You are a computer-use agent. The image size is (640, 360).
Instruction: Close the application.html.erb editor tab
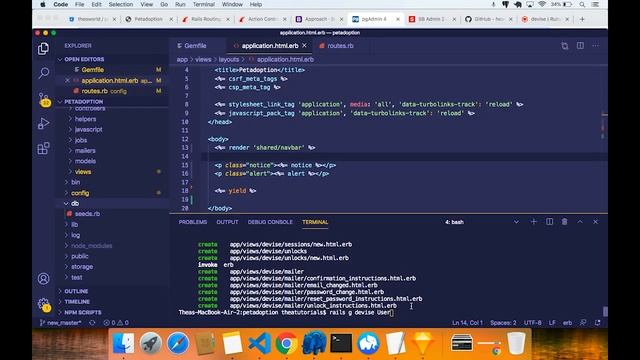(304, 46)
